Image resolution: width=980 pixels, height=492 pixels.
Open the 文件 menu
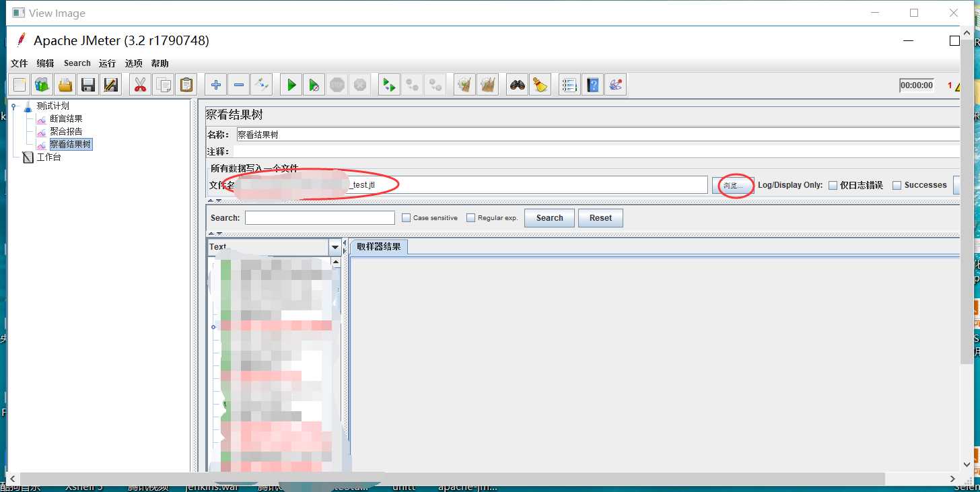coord(20,63)
